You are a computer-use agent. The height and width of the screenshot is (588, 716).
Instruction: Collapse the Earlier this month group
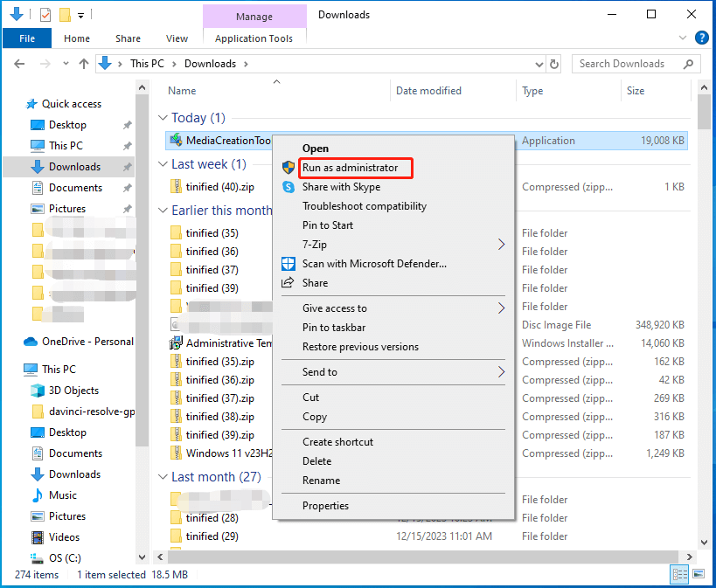[163, 211]
